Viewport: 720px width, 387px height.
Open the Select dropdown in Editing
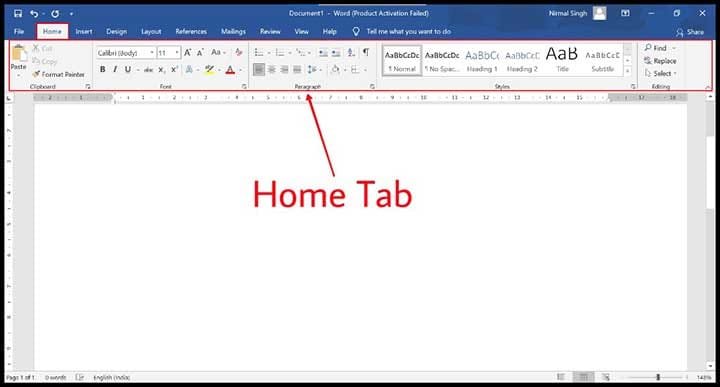(661, 73)
